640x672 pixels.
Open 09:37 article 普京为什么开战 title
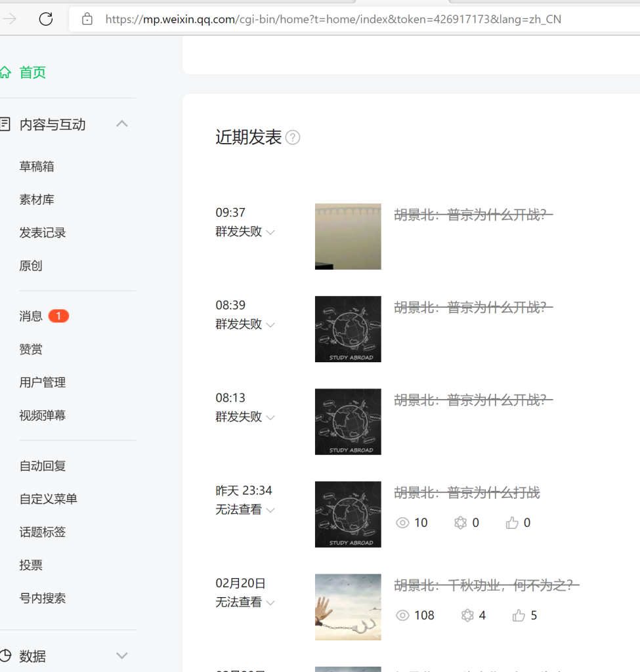pyautogui.click(x=473, y=215)
